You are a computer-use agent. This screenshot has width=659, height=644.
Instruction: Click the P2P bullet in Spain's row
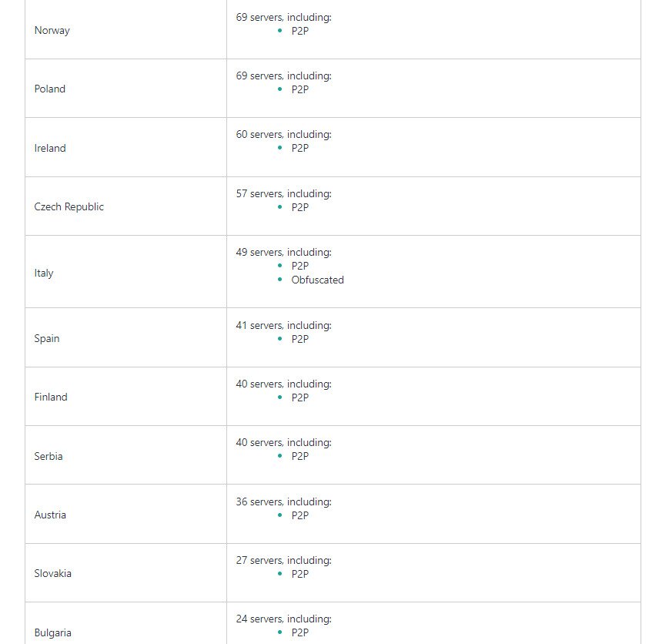pyautogui.click(x=299, y=339)
